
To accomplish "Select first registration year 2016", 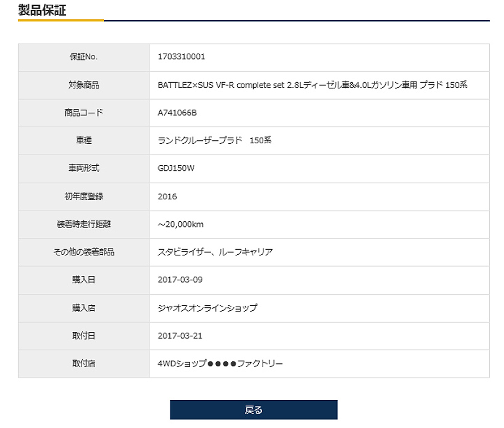I will click(167, 196).
